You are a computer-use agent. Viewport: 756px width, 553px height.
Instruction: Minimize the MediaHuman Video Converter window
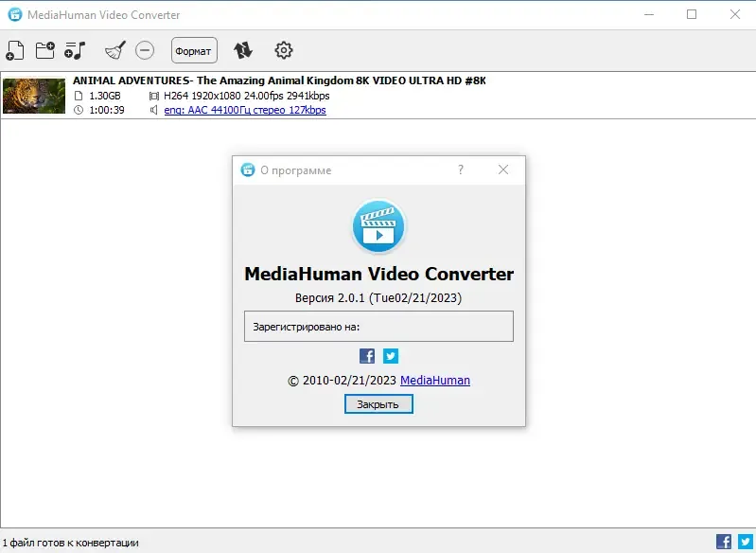(649, 14)
